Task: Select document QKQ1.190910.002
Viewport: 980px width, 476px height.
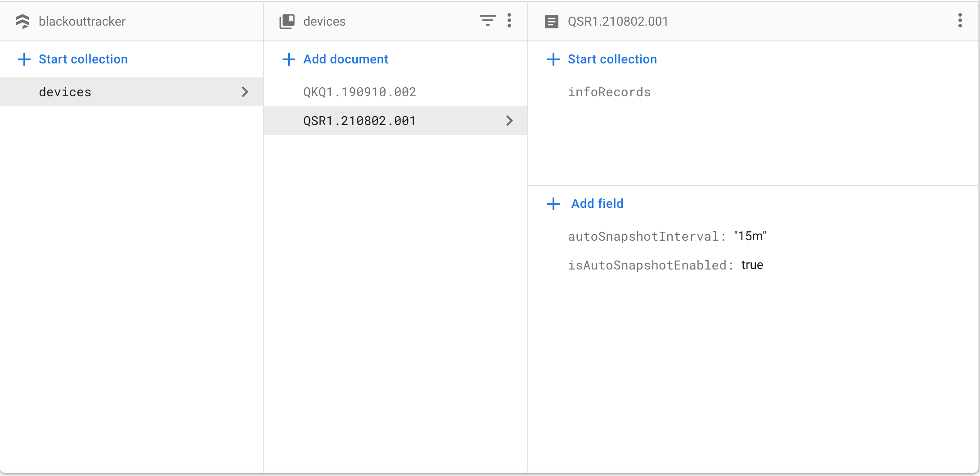Action: tap(359, 92)
